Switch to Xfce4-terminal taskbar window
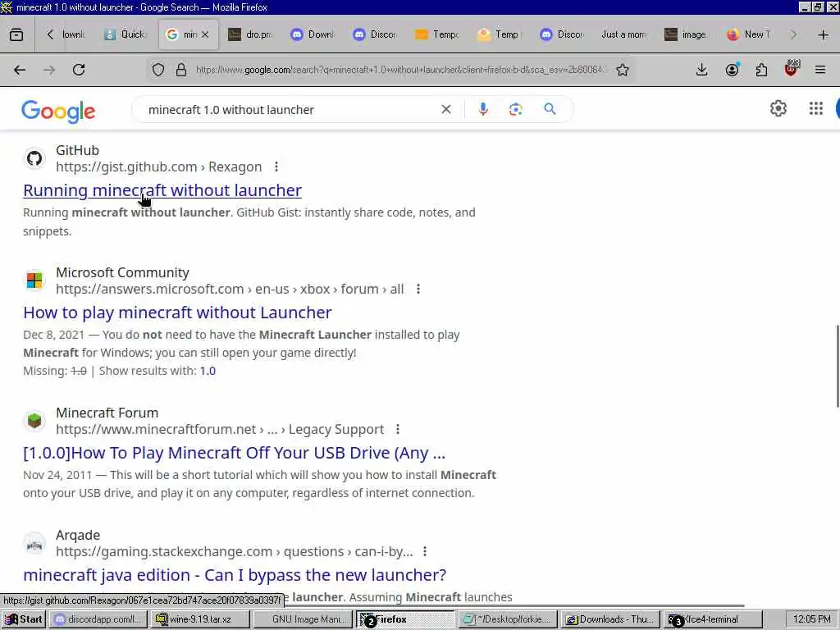 (x=712, y=619)
